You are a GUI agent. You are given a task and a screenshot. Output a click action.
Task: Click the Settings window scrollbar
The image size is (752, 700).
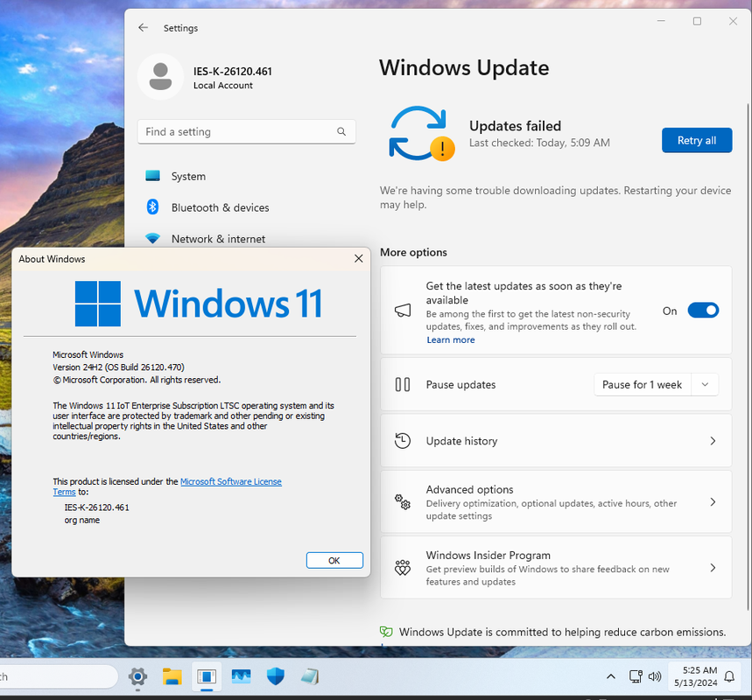coord(748,357)
